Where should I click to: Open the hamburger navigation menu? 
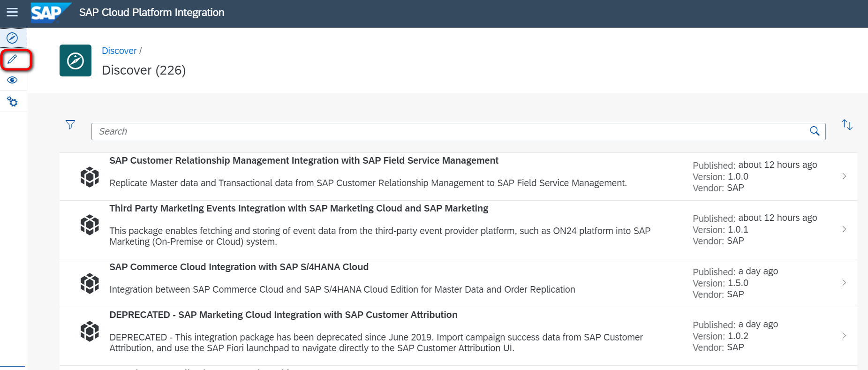[12, 12]
